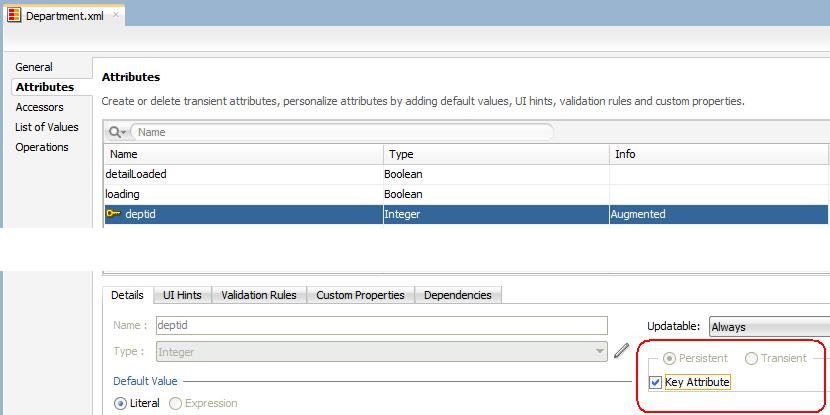
Task: Open the Custom Properties tab
Action: pos(360,295)
